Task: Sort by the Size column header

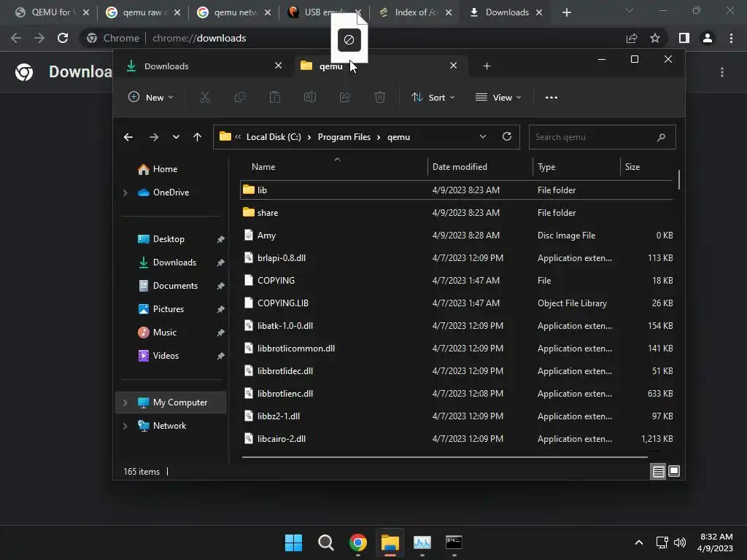Action: [x=649, y=167]
